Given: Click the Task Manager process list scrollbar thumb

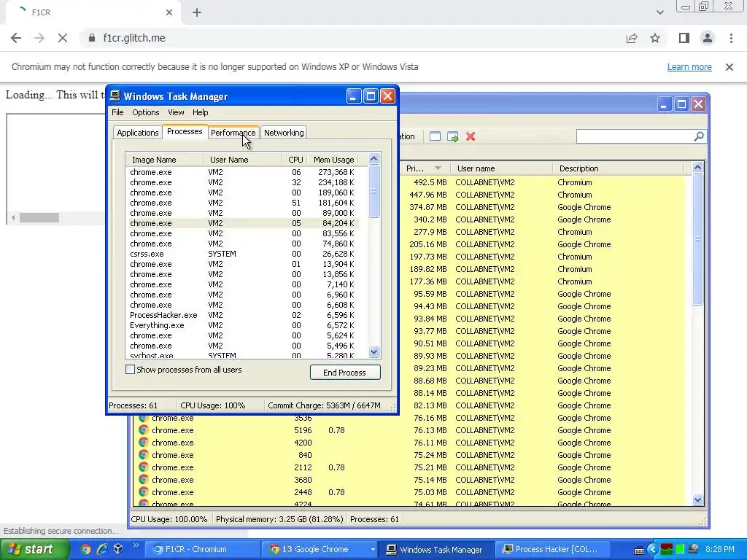Looking at the screenshot, I should (x=374, y=191).
